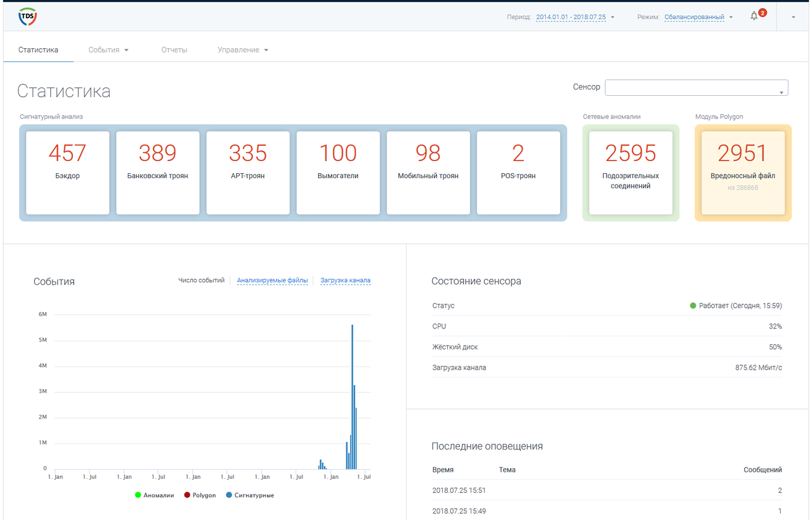Toggle the red Polygon legend series
This screenshot has width=812, height=520.
200,495
